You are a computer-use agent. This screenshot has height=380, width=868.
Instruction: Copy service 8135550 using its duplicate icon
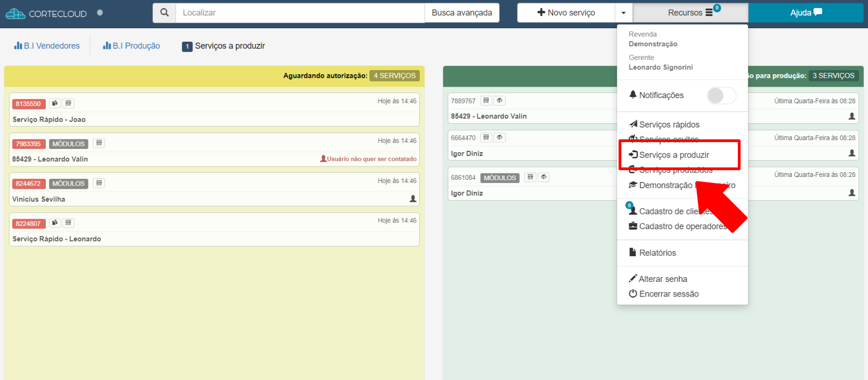coord(55,104)
